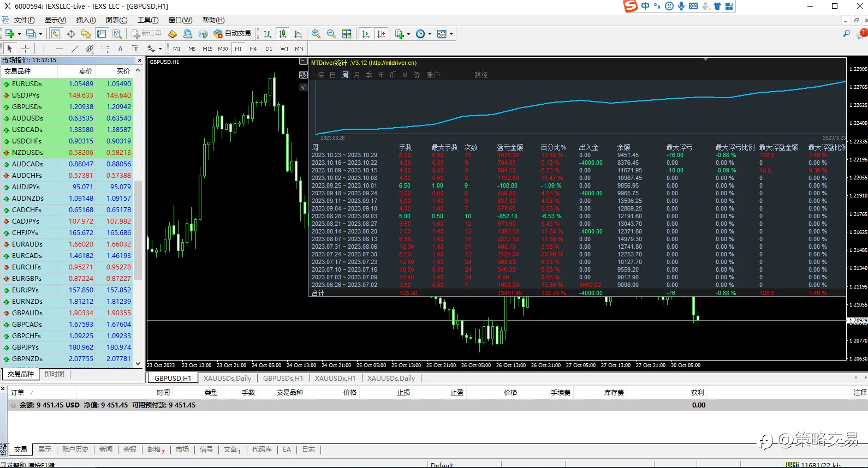Click the search magnifier icon at top right
The height and width of the screenshot is (468, 868).
pyautogui.click(x=846, y=34)
